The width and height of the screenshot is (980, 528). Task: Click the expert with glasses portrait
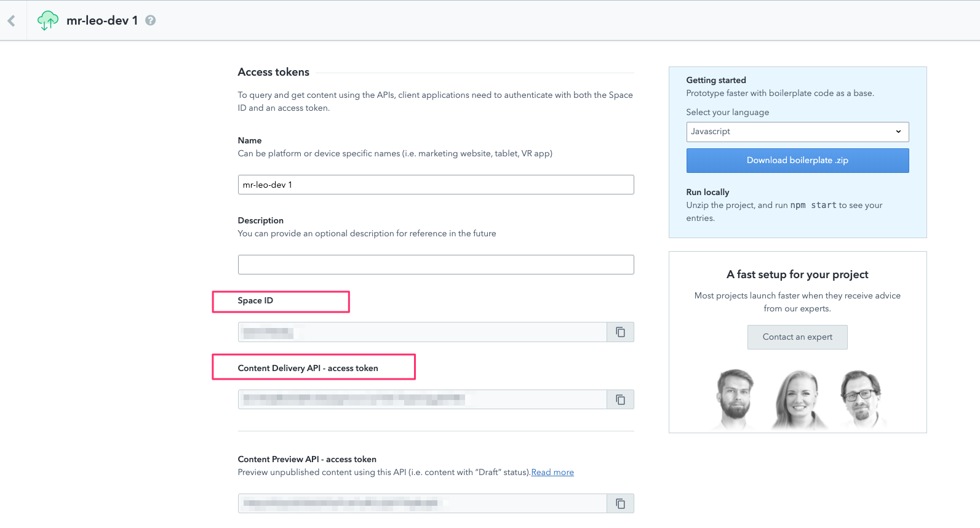click(862, 399)
